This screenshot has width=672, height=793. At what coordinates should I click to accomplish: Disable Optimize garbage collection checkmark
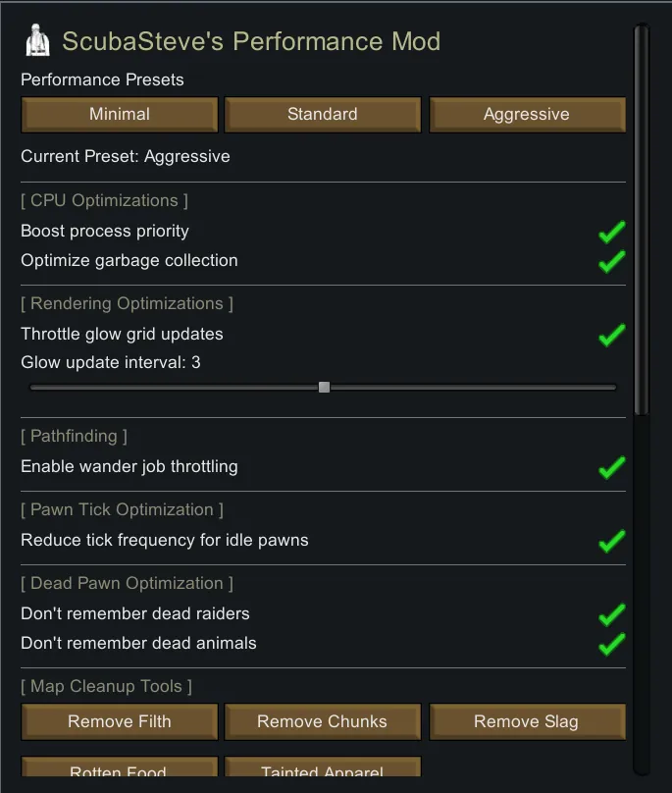612,261
